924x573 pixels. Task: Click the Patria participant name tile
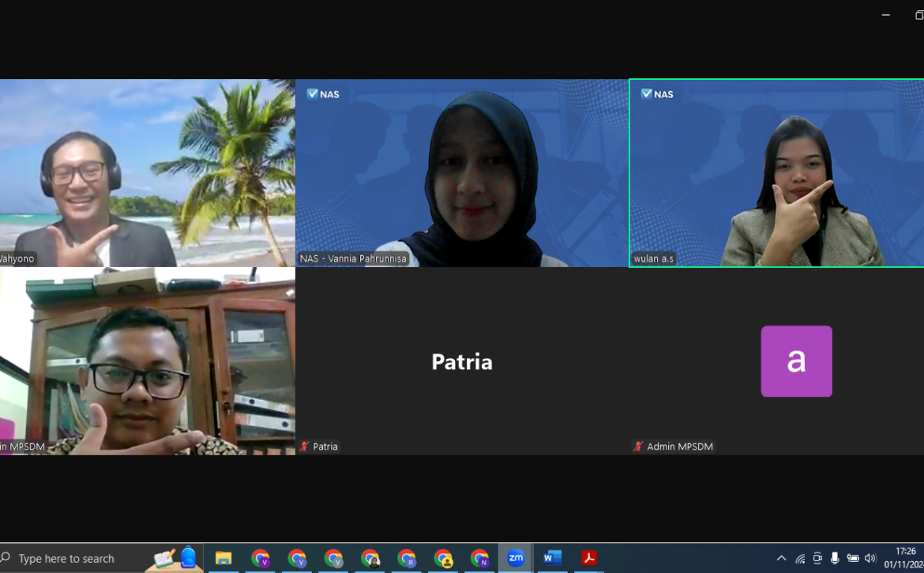[462, 361]
